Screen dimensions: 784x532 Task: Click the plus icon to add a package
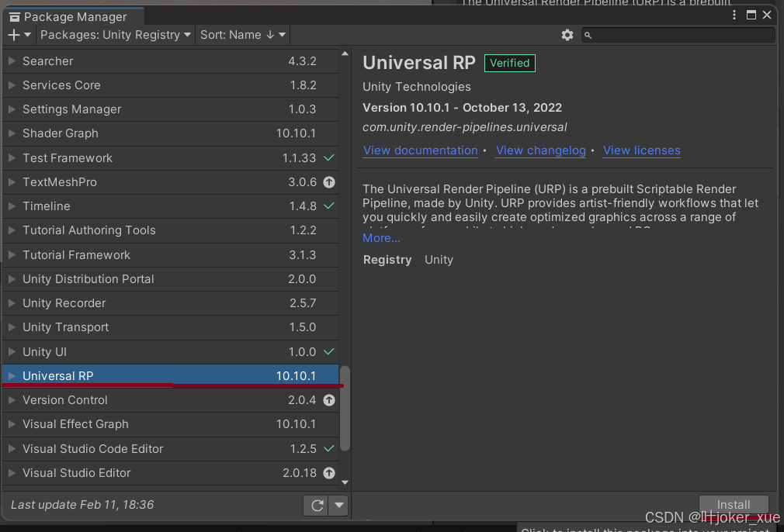12,34
